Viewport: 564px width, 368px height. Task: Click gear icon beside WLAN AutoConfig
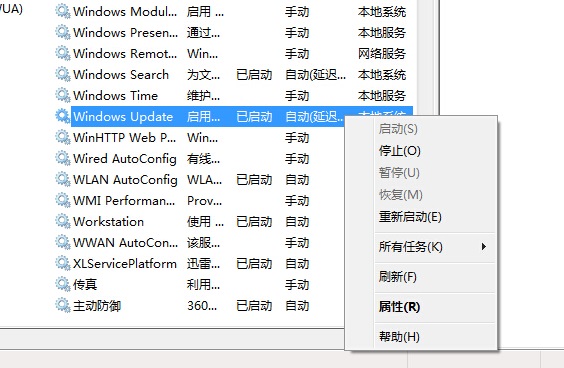pos(63,179)
